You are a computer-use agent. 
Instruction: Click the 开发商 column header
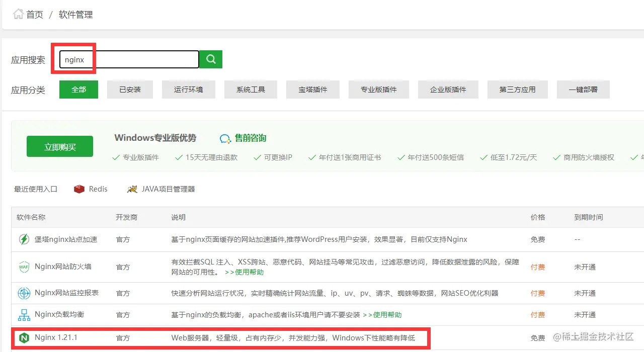tap(126, 217)
